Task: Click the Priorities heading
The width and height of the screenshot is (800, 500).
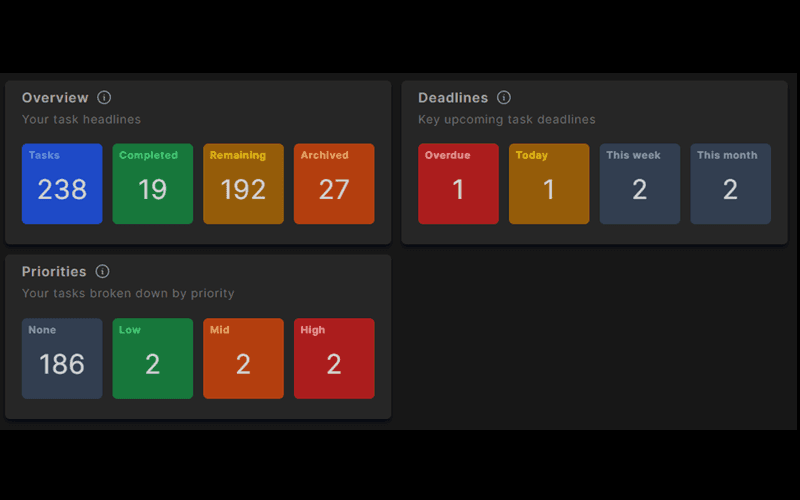Action: [x=54, y=271]
